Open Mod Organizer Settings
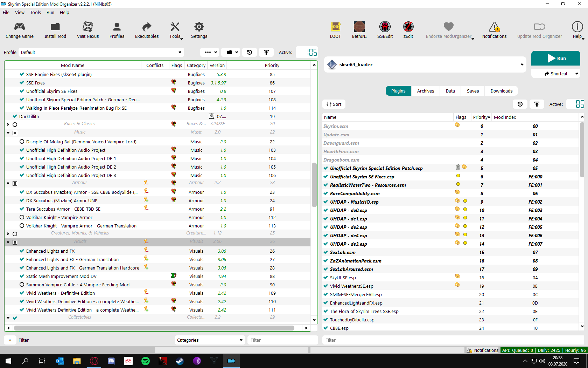The image size is (588, 368). pyautogui.click(x=199, y=30)
